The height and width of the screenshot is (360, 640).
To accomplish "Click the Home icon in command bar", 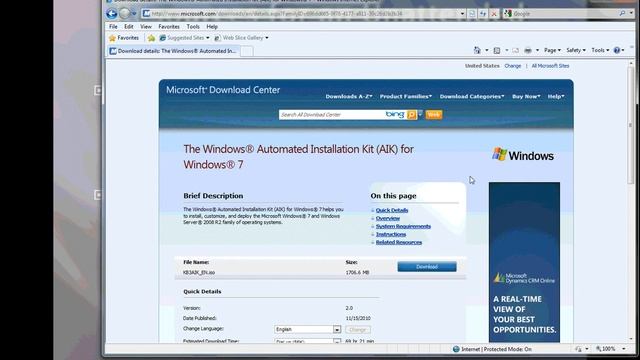I will (x=477, y=50).
